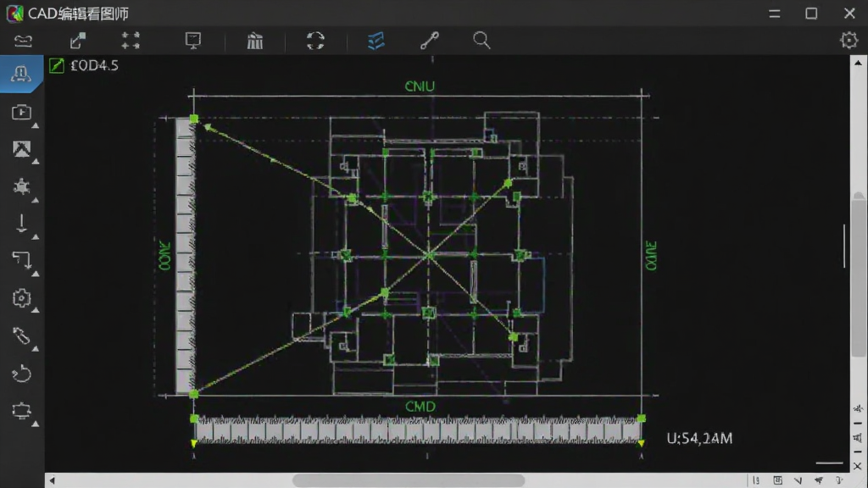This screenshot has width=868, height=488.
Task: Click the CNIU dimension label
Action: (420, 86)
